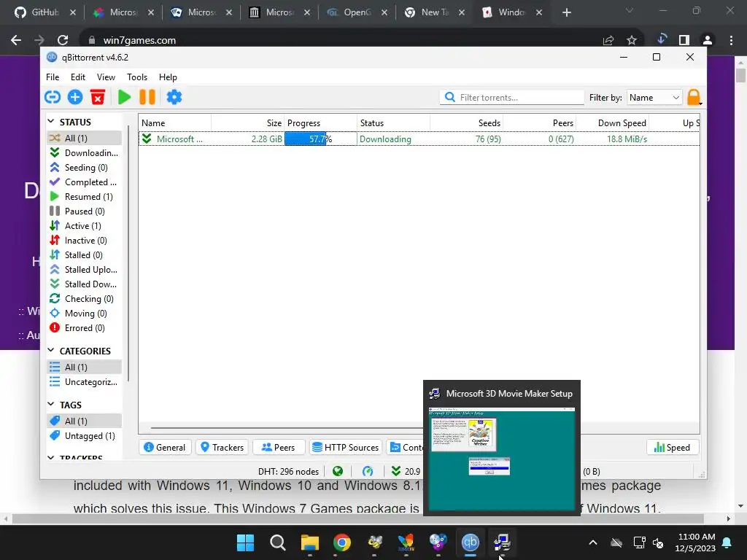Bookmark the page with Chrome star icon

coord(632,41)
